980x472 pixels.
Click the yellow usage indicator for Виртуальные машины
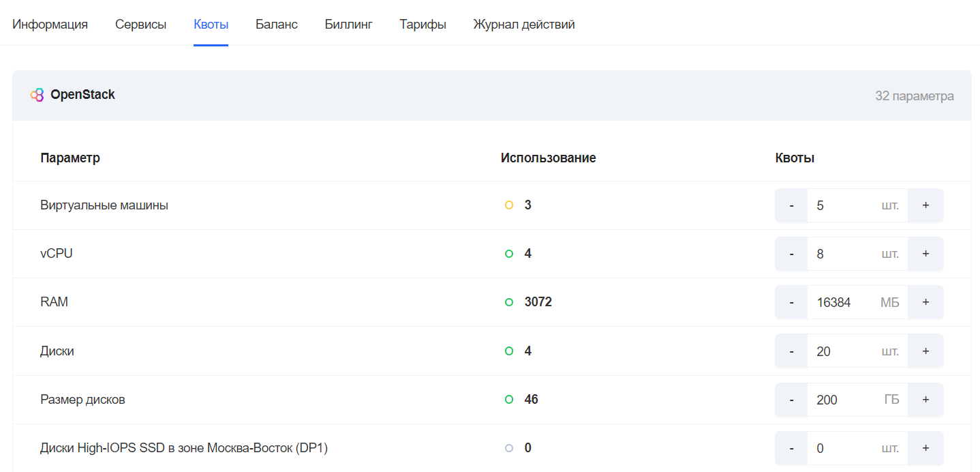point(508,205)
